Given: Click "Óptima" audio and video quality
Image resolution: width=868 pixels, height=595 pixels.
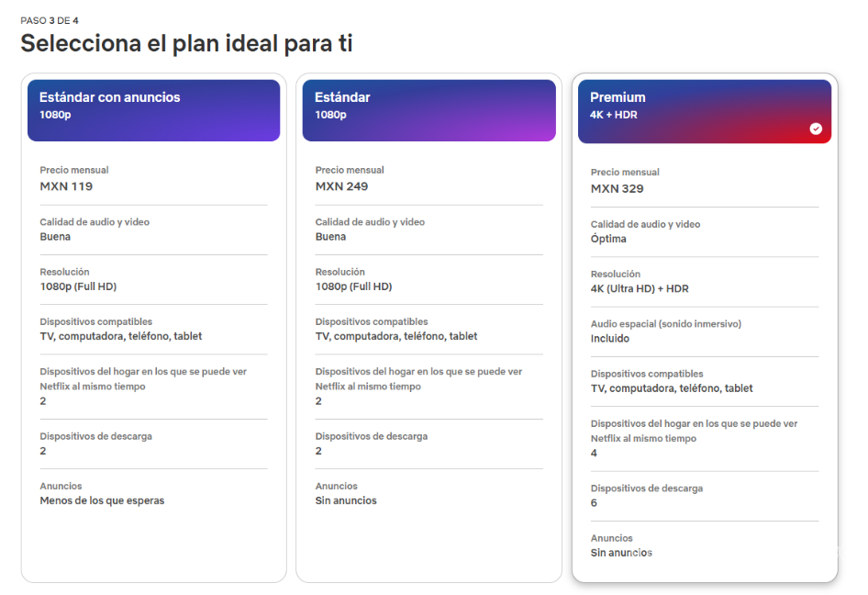Looking at the screenshot, I should pos(608,239).
